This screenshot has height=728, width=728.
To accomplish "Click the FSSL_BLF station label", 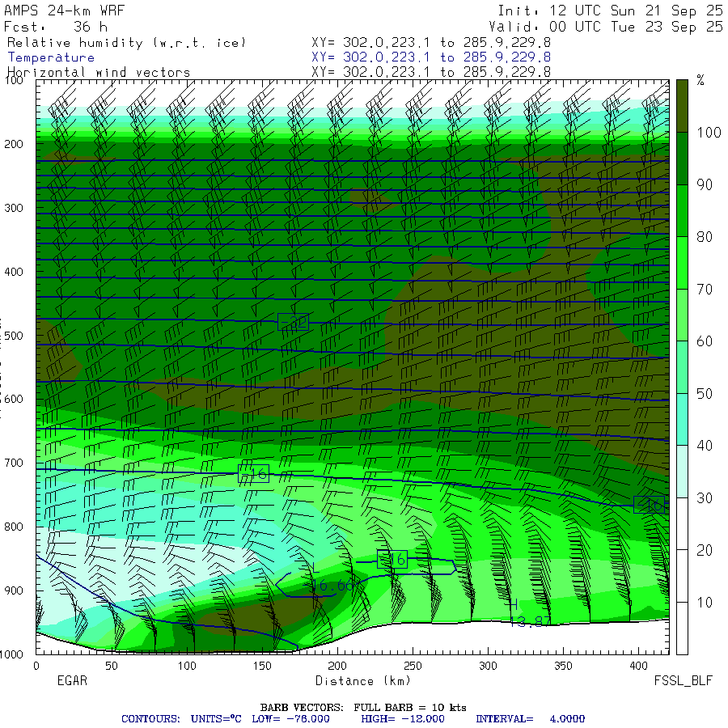I will coord(684,681).
